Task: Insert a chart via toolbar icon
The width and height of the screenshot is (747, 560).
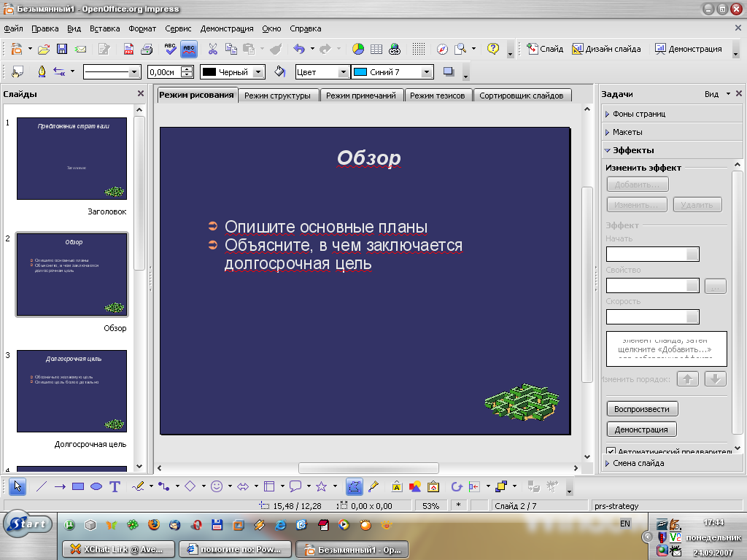Action: click(x=358, y=49)
